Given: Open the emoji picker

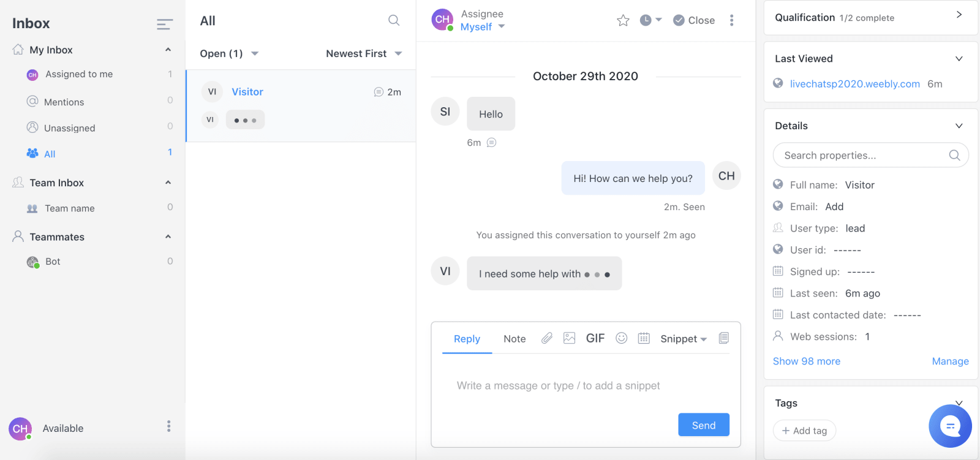Looking at the screenshot, I should (x=621, y=338).
